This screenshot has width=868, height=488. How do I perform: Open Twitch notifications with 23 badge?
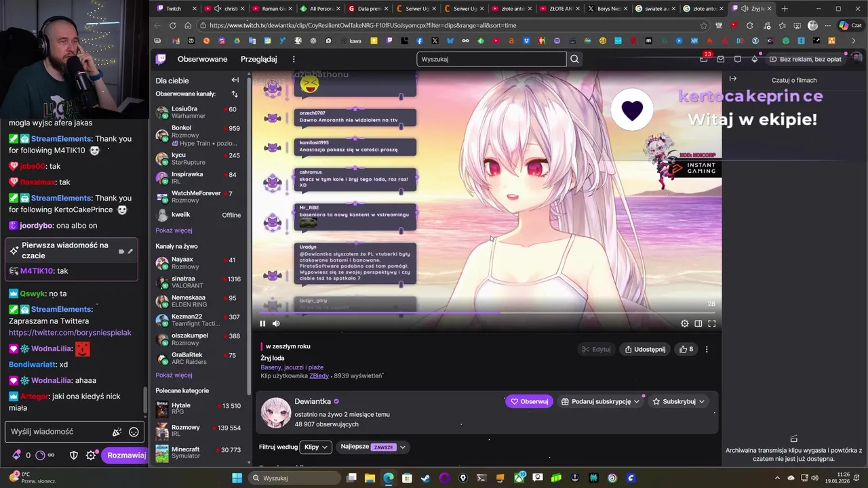coord(704,59)
